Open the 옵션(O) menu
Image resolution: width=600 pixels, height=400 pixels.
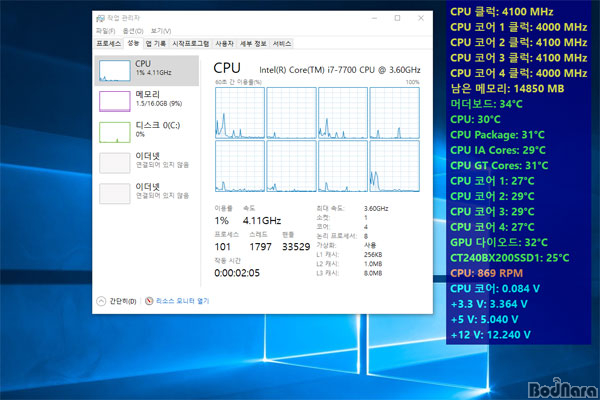click(133, 31)
